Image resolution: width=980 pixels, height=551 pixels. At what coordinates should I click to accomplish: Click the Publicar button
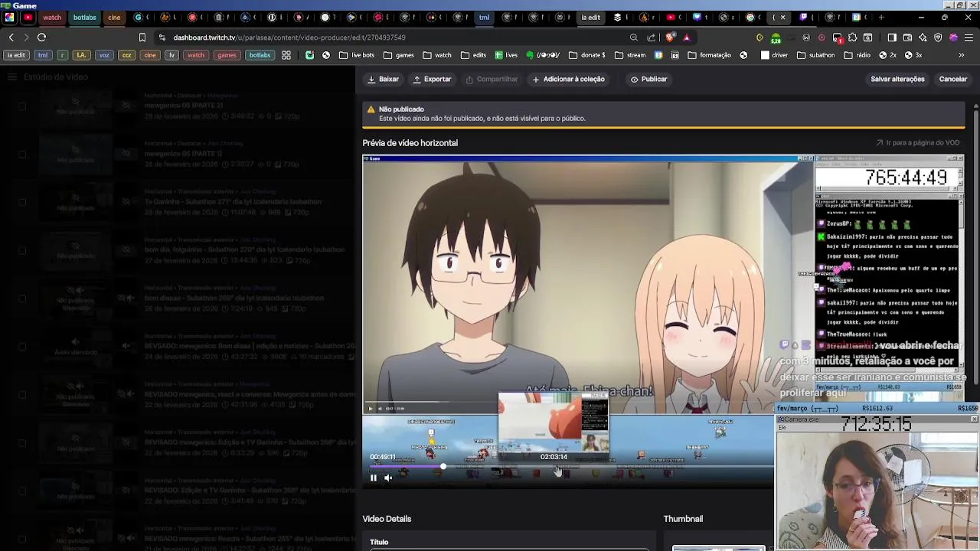(x=648, y=79)
